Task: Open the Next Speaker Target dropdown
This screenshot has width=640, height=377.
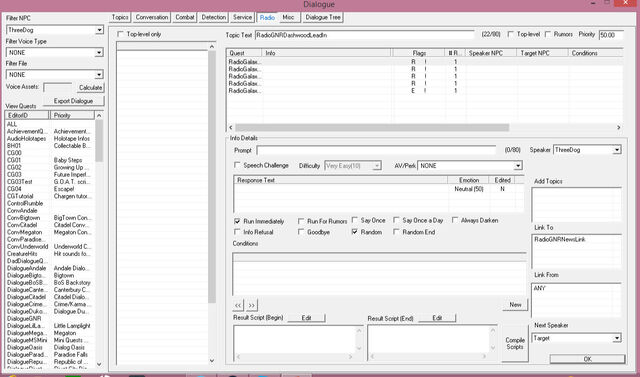Action: [x=617, y=338]
